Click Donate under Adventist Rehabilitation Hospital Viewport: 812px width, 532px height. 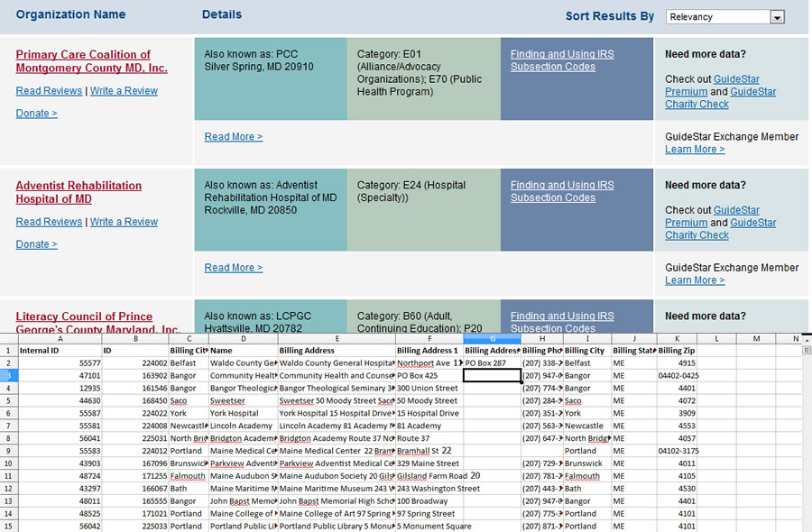click(x=36, y=244)
